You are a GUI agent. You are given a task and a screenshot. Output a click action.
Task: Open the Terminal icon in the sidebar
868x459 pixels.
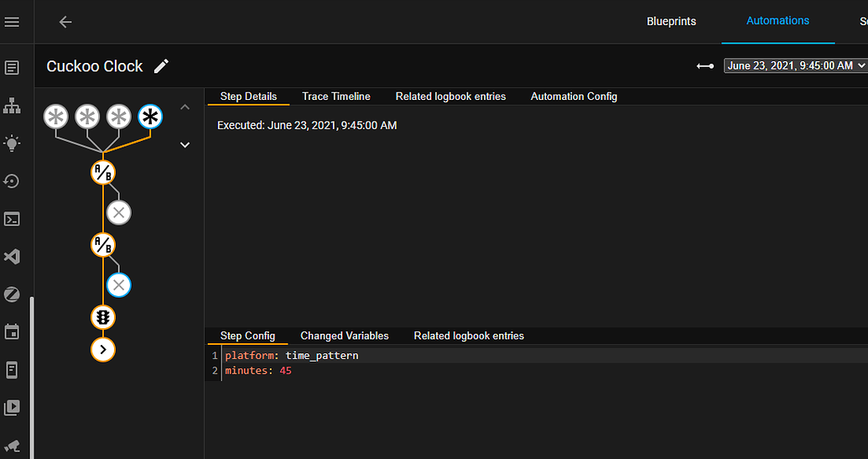click(12, 219)
